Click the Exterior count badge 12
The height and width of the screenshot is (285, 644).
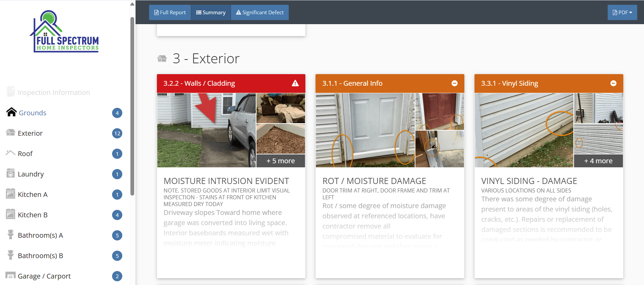117,133
